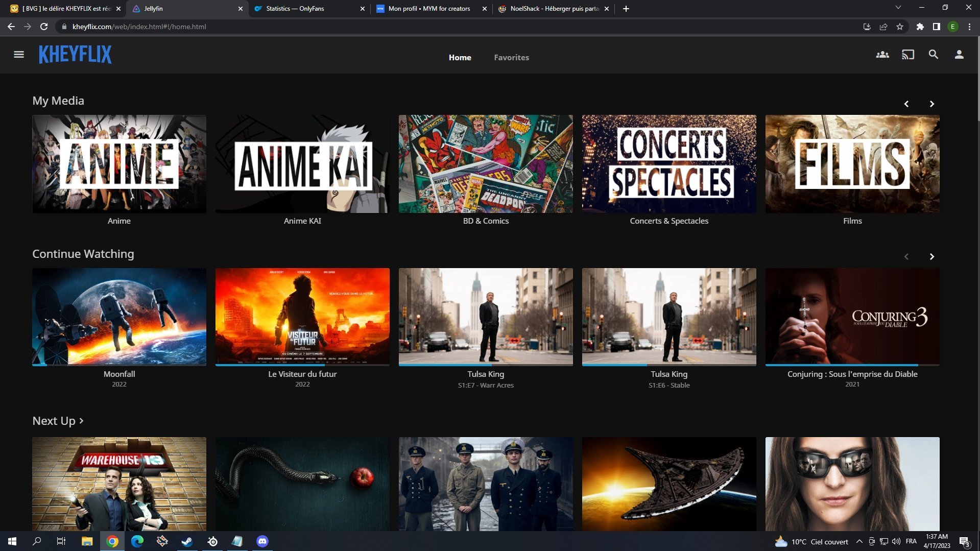Open the tab search dropdown
This screenshot has height=551, width=980.
(x=898, y=8)
